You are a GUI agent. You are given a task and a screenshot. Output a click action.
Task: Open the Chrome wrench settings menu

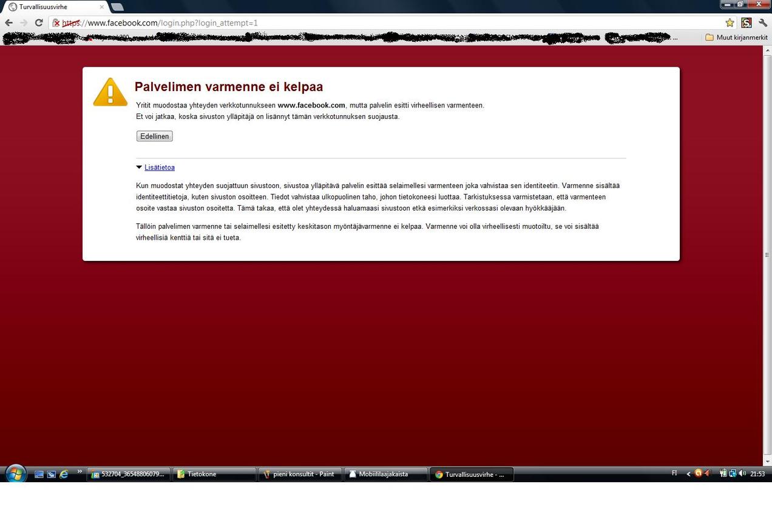[x=763, y=23]
